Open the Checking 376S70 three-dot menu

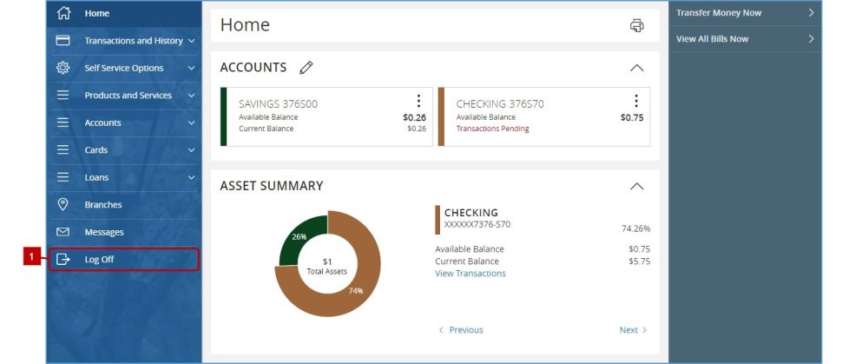636,101
